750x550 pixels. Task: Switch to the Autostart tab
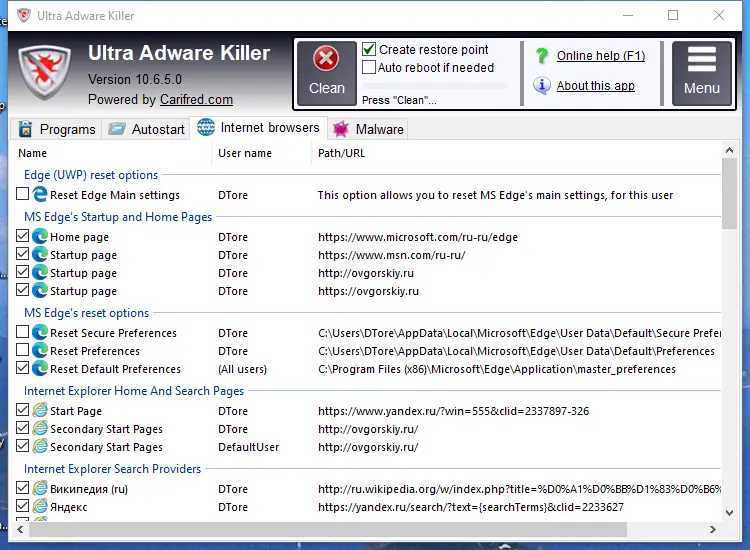pyautogui.click(x=146, y=129)
